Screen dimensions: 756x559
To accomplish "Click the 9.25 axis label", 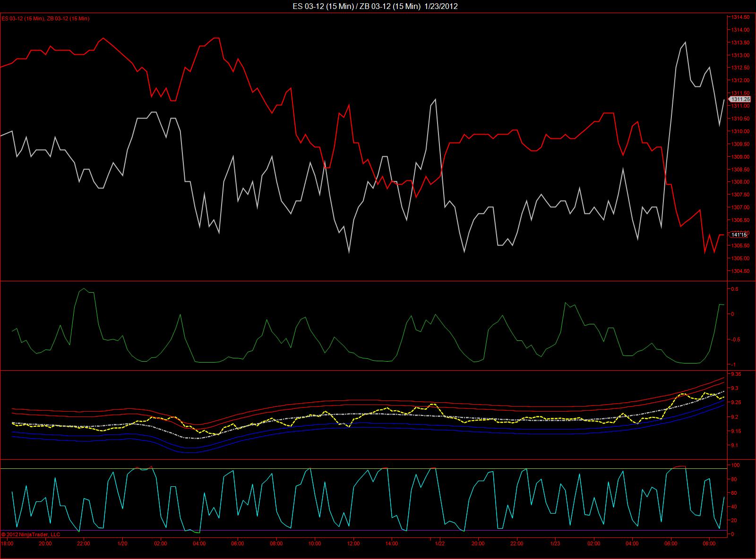I will coord(736,402).
